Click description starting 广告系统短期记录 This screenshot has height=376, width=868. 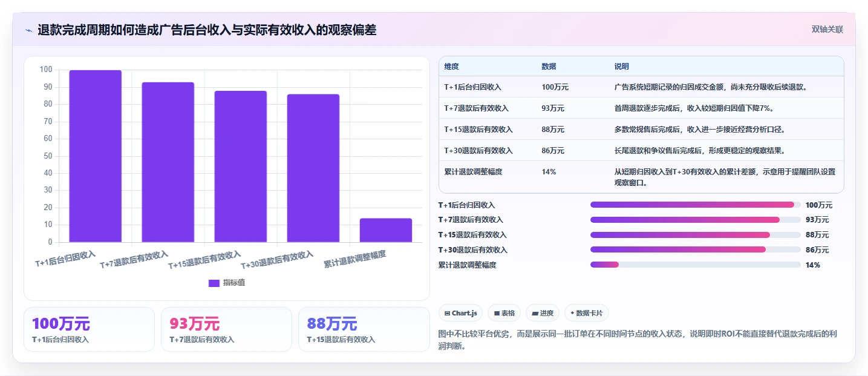point(710,87)
